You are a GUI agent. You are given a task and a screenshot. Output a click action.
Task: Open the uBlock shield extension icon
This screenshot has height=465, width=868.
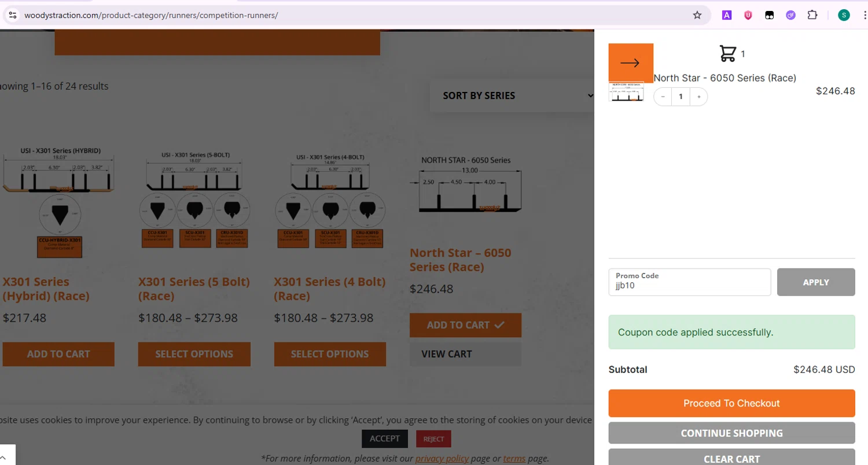click(748, 15)
